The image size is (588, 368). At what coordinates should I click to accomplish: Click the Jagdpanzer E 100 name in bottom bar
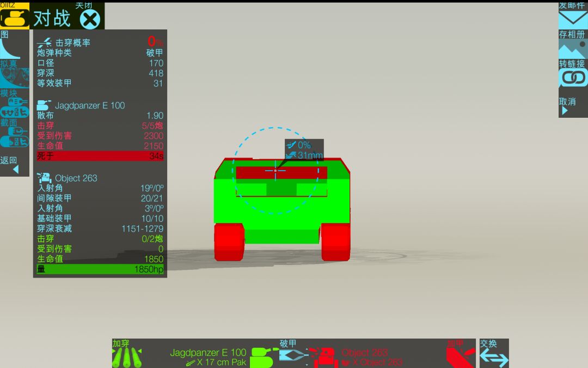(208, 352)
